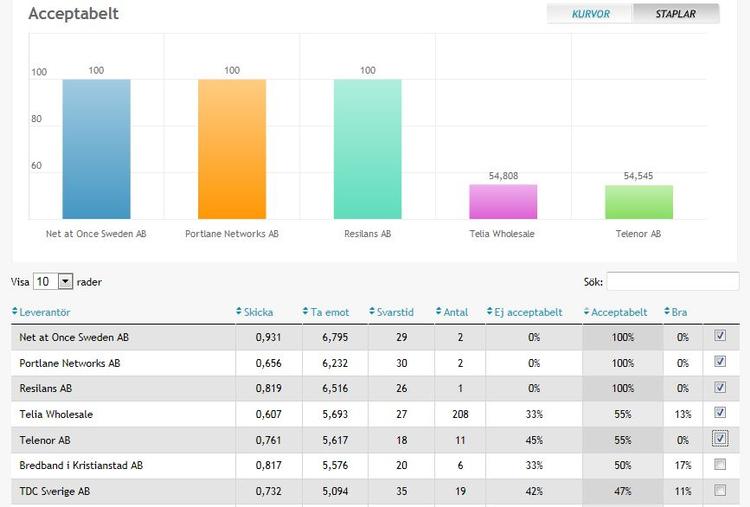Click Ej acceptabelt value 42%
750x507 pixels.
click(x=534, y=491)
